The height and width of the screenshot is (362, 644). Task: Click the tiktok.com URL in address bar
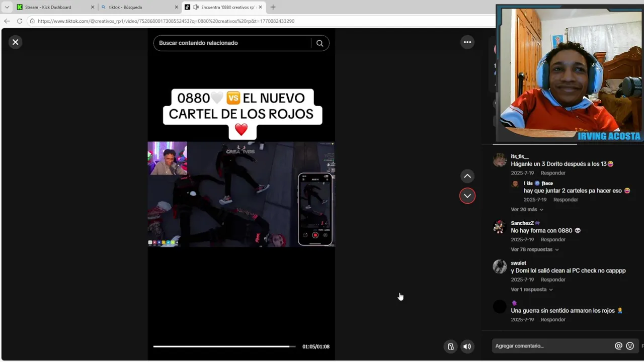tap(166, 21)
